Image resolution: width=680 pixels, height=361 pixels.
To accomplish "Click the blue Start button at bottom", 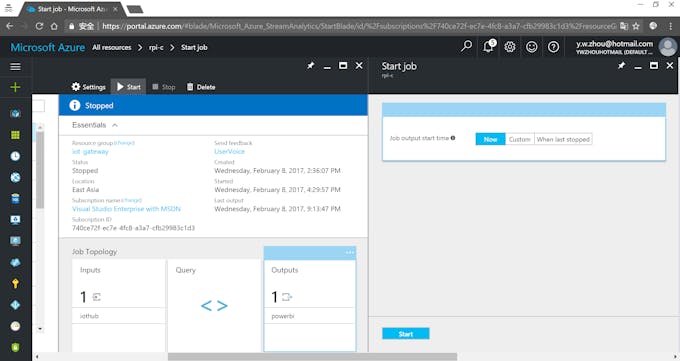I will (406, 334).
